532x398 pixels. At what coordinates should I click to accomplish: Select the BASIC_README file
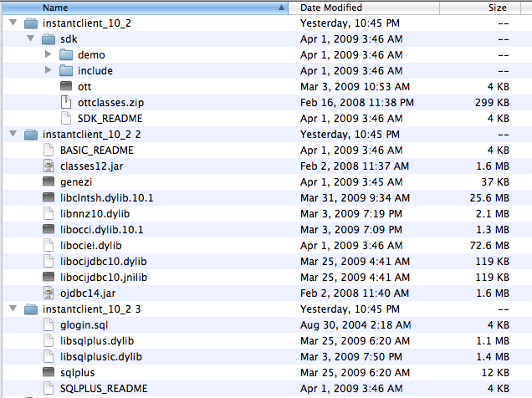96,150
